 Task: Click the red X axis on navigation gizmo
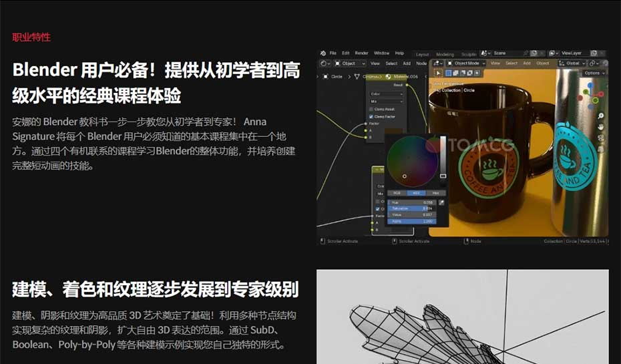click(x=601, y=94)
